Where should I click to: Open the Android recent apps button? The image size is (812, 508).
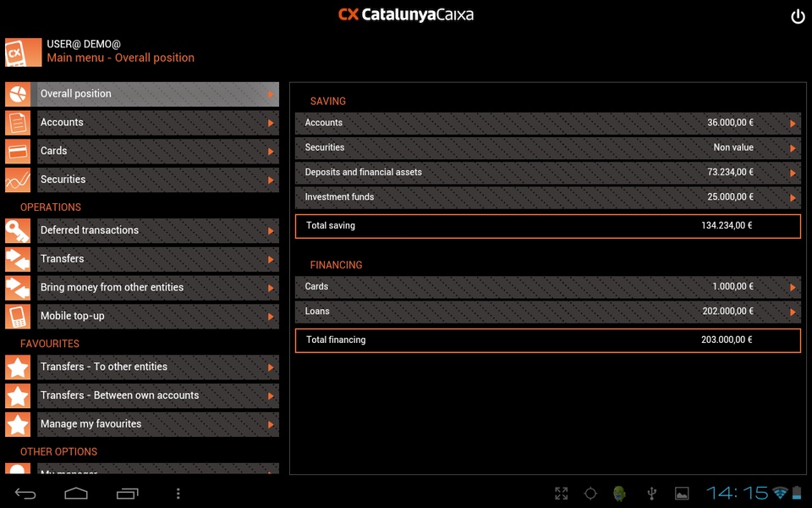(x=128, y=494)
